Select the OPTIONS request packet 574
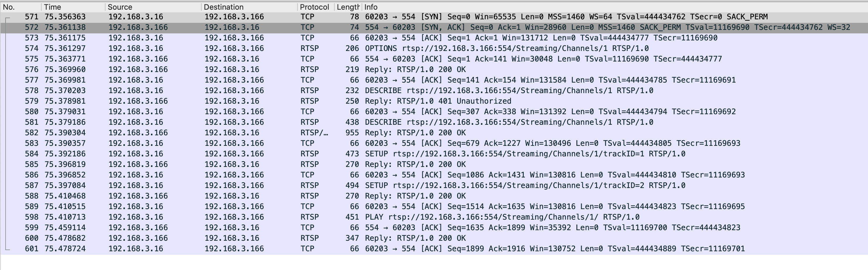Screen dimensions: 868x270 click(434, 49)
